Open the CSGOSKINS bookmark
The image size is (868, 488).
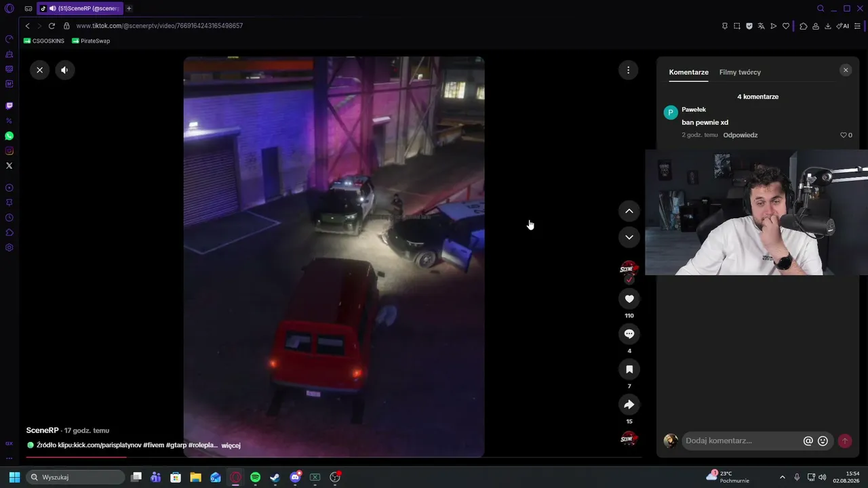click(44, 41)
